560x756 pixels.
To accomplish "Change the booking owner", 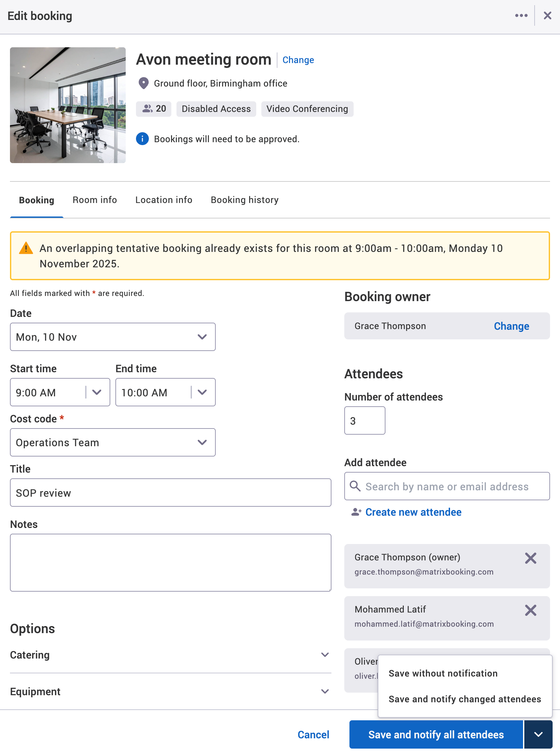I will click(x=511, y=326).
